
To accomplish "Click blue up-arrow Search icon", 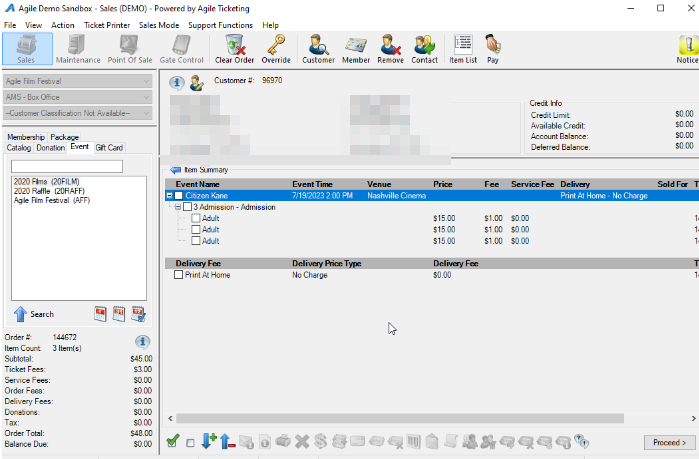I will pos(21,314).
